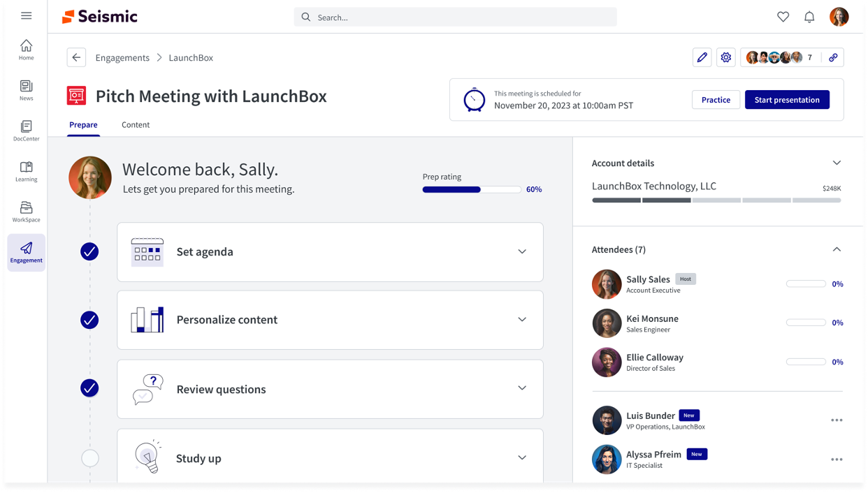Click the Study up lightbulb icon
Viewport: 868px width, 493px height.
[147, 457]
